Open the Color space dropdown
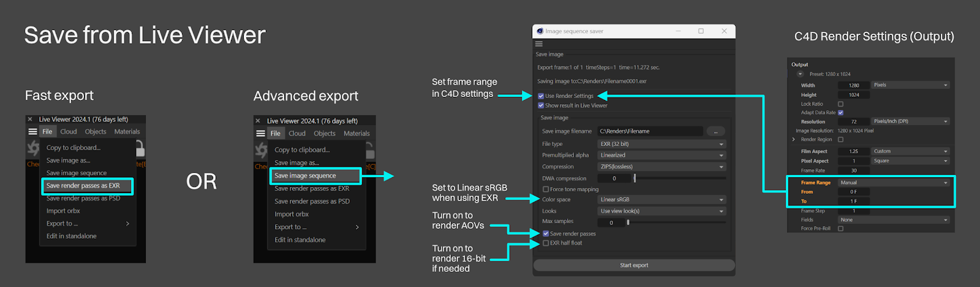 (x=661, y=200)
